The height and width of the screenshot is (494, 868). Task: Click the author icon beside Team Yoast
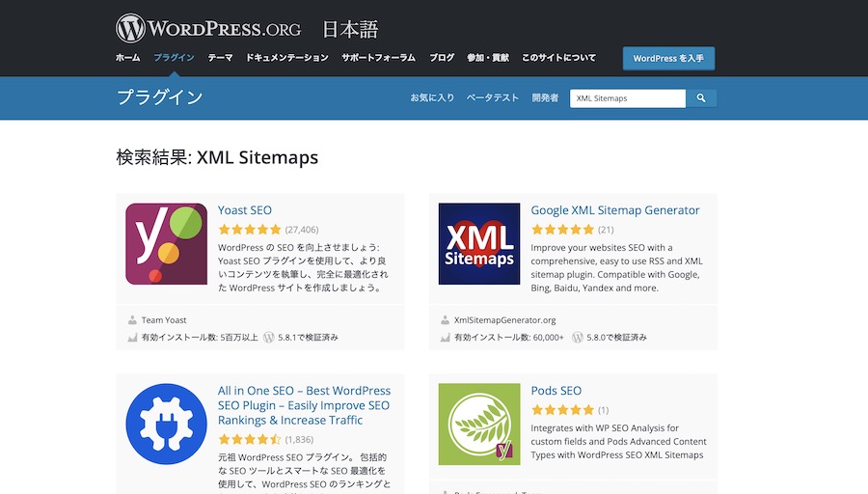[132, 320]
